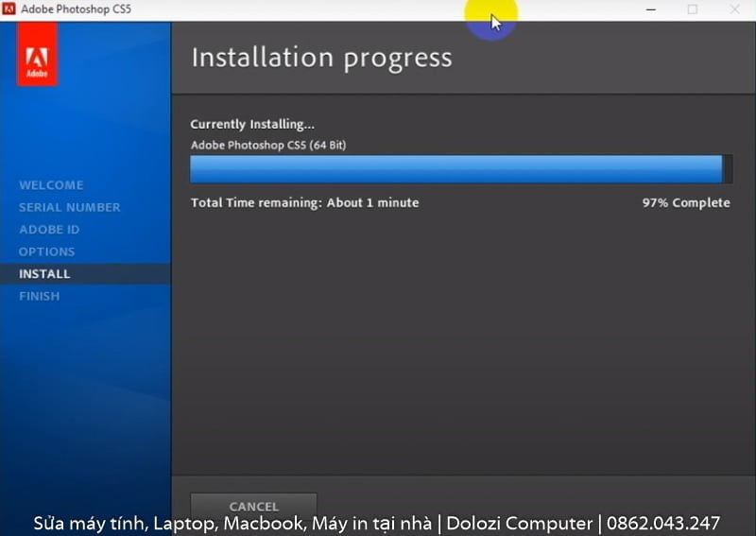Open the ADOBE ID step
Image resolution: width=756 pixels, height=536 pixels.
click(49, 230)
